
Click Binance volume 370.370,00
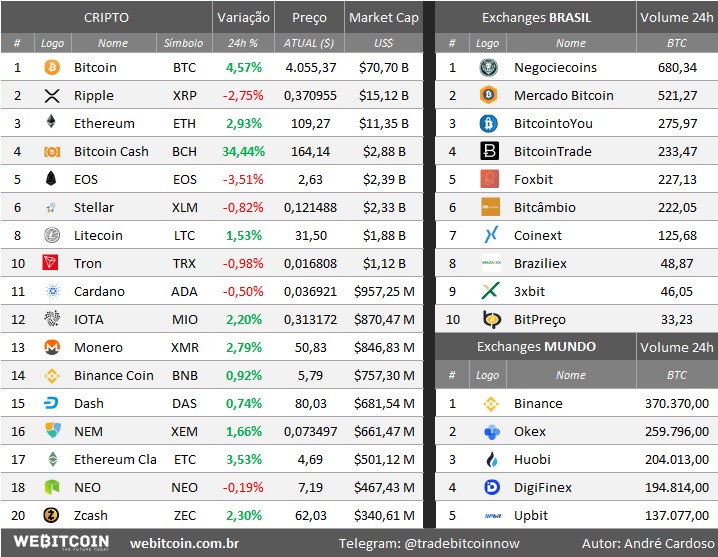pos(677,404)
